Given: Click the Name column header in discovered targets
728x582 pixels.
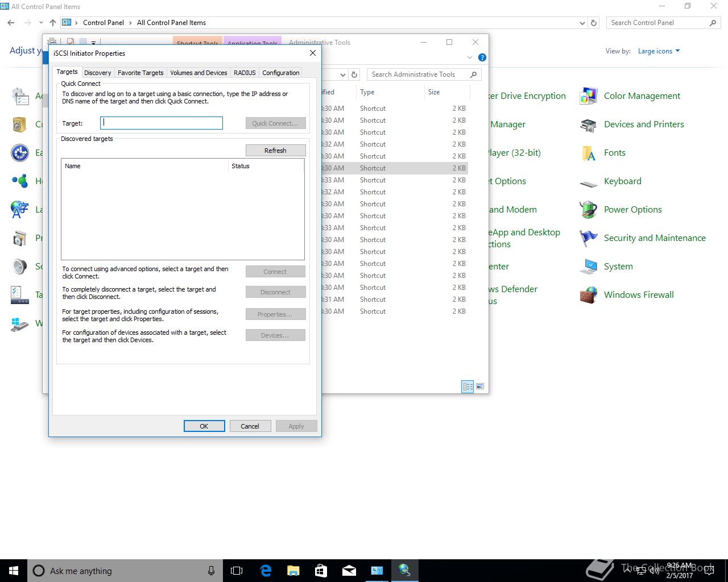Looking at the screenshot, I should 144,166.
